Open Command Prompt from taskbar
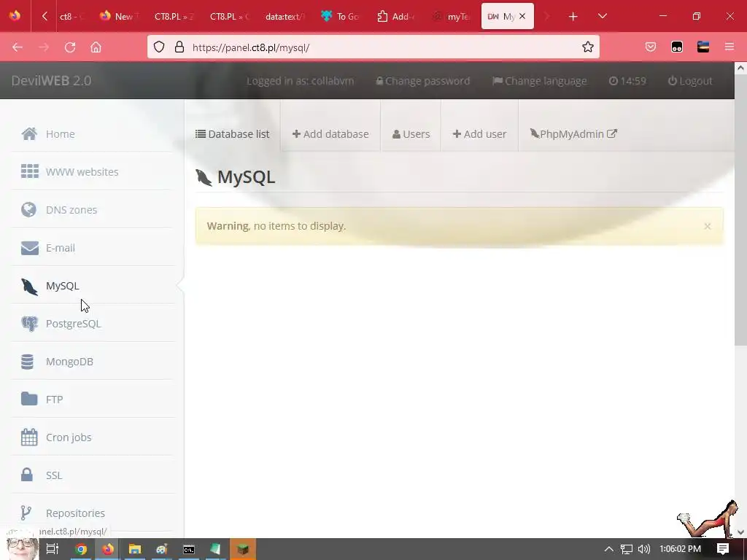This screenshot has height=560, width=747. [x=189, y=549]
